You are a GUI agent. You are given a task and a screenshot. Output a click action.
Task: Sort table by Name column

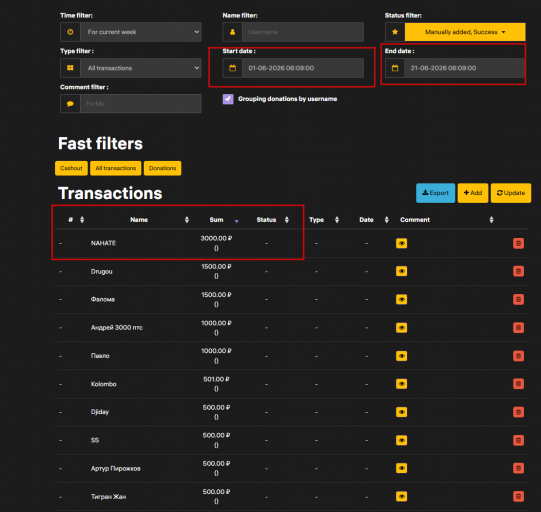point(187,220)
